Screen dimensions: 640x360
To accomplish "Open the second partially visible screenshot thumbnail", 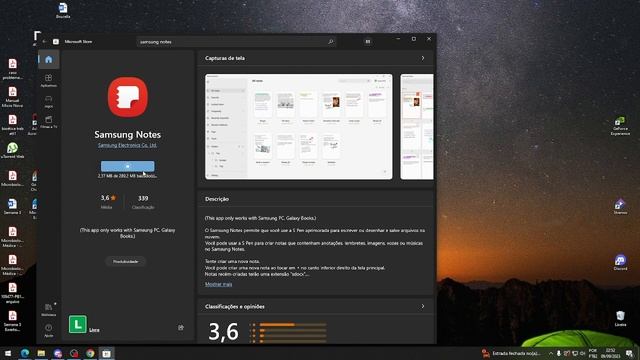I will click(x=417, y=127).
